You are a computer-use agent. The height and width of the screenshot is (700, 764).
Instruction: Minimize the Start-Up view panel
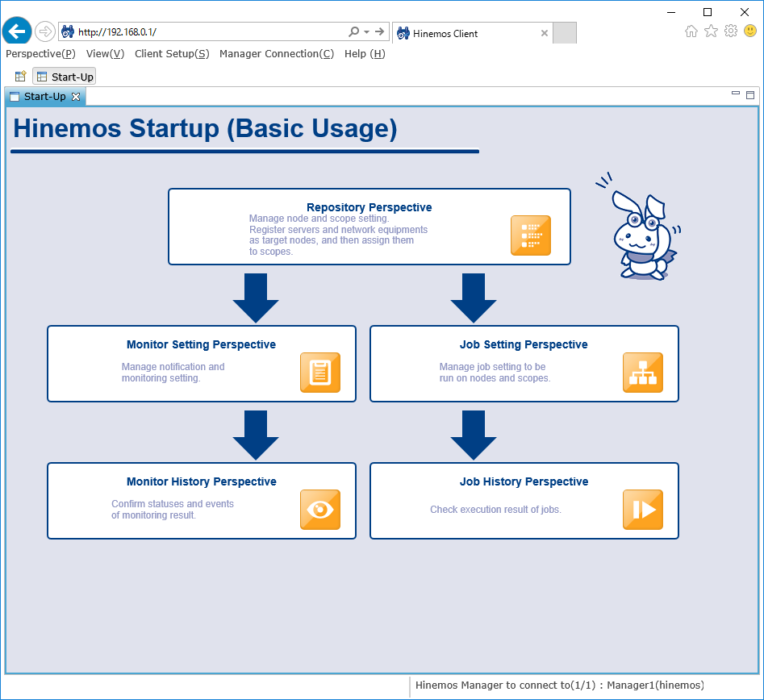736,93
